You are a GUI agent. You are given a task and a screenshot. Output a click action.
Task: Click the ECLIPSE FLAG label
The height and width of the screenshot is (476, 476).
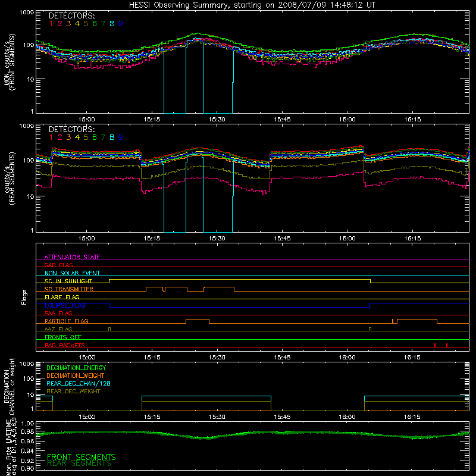[x=65, y=305]
